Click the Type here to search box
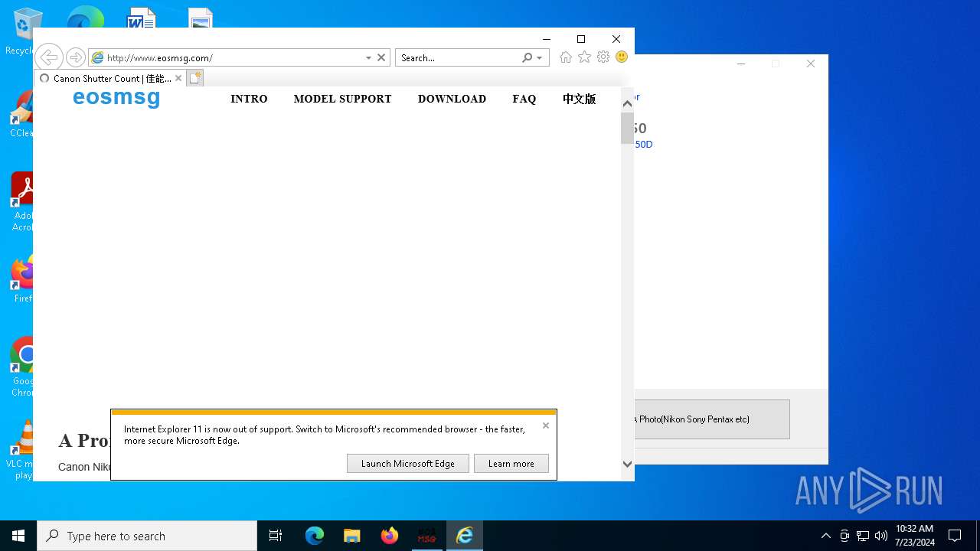Screen dimensions: 980x551 click(x=147, y=536)
